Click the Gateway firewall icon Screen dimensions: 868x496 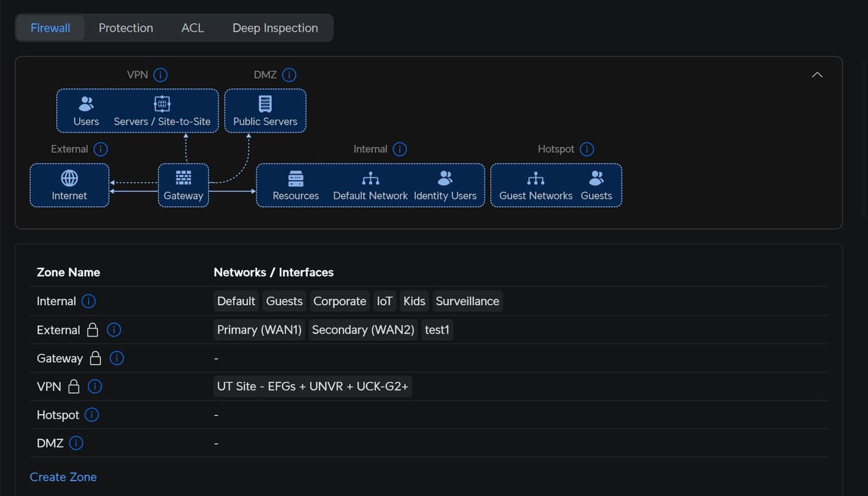pyautogui.click(x=184, y=179)
